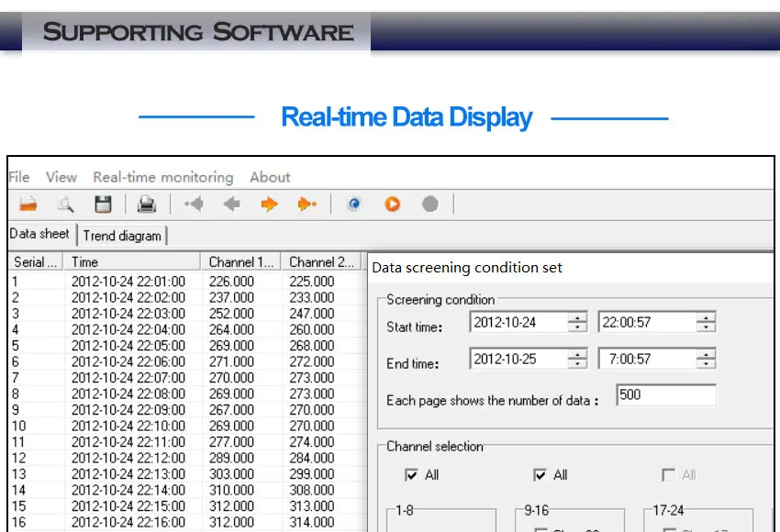
Task: Click the printer icon in toolbar
Action: tap(147, 205)
